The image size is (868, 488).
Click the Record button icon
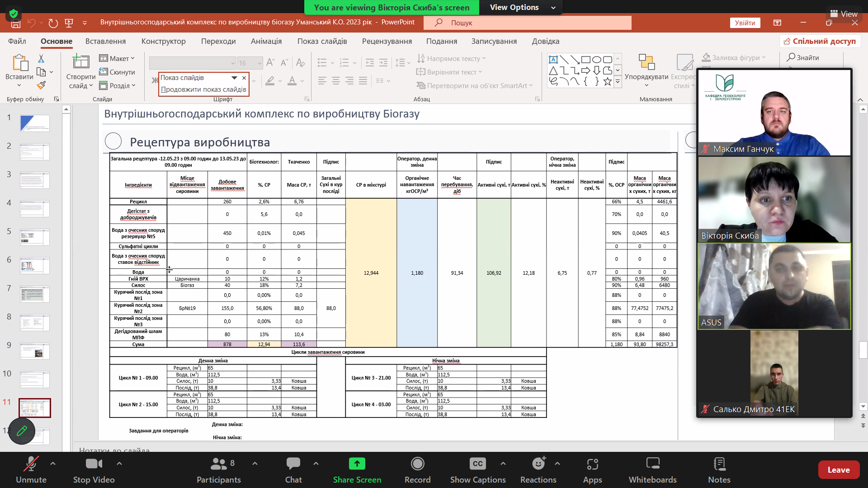point(417,464)
